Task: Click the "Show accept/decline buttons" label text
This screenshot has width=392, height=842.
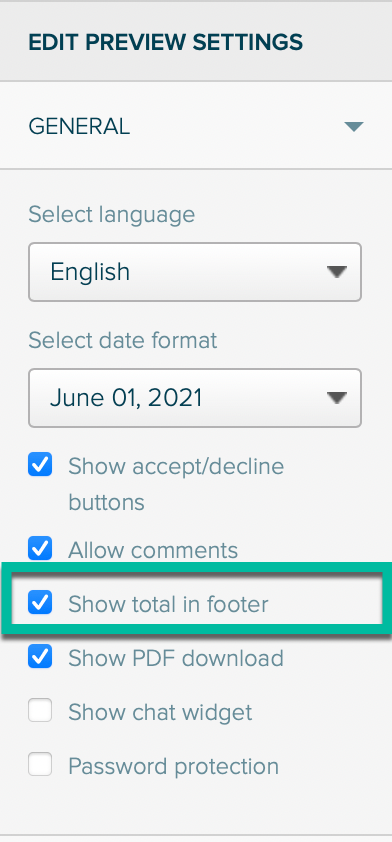Action: coord(176,484)
